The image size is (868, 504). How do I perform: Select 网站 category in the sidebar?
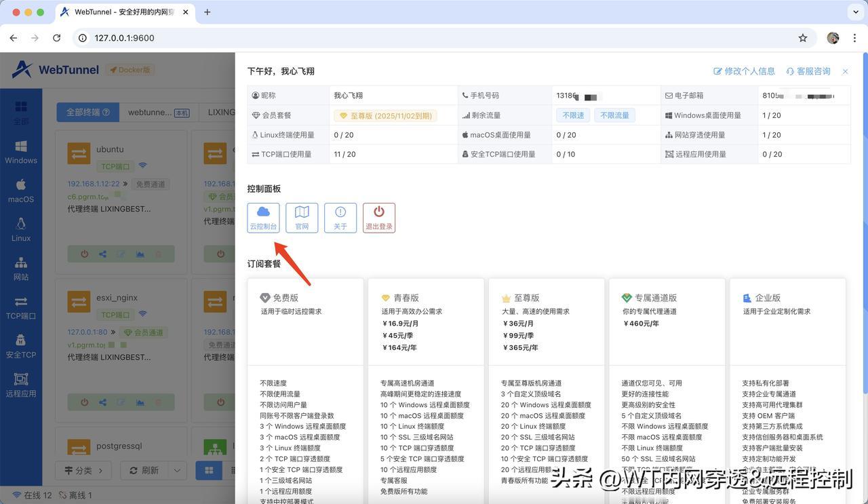click(x=21, y=269)
